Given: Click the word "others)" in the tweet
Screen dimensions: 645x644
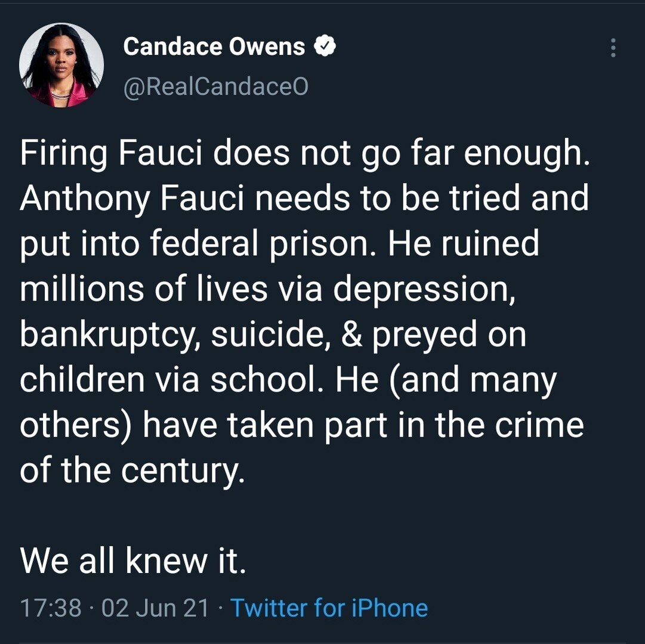Looking at the screenshot, I should [x=72, y=425].
